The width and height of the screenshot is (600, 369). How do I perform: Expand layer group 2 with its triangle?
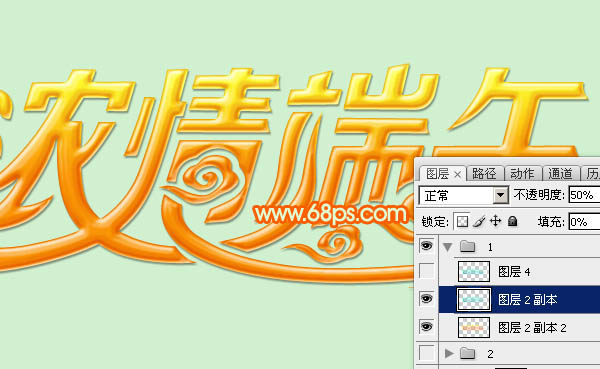tap(448, 353)
